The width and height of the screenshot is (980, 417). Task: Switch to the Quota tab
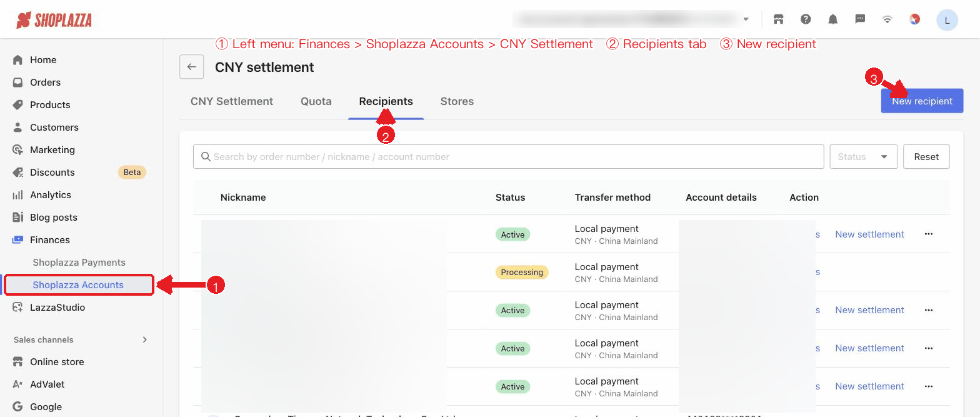pos(316,101)
